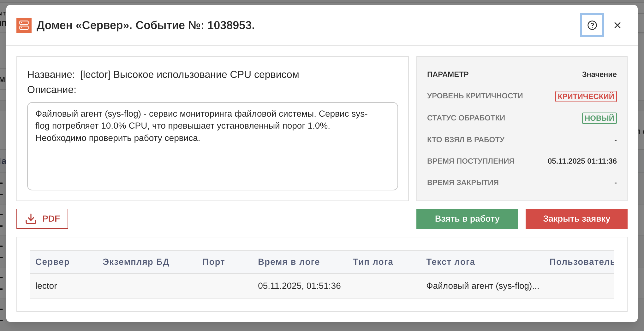Click the Время в логе column header

pyautogui.click(x=289, y=262)
